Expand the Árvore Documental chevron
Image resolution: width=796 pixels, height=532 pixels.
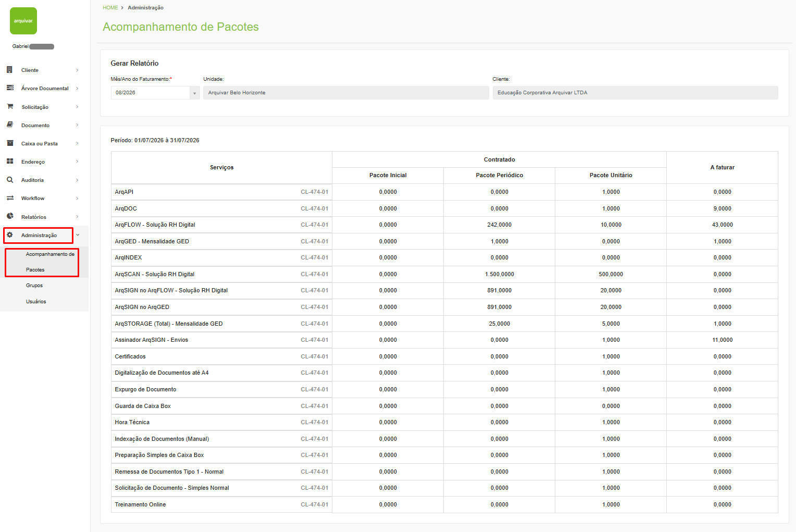77,89
